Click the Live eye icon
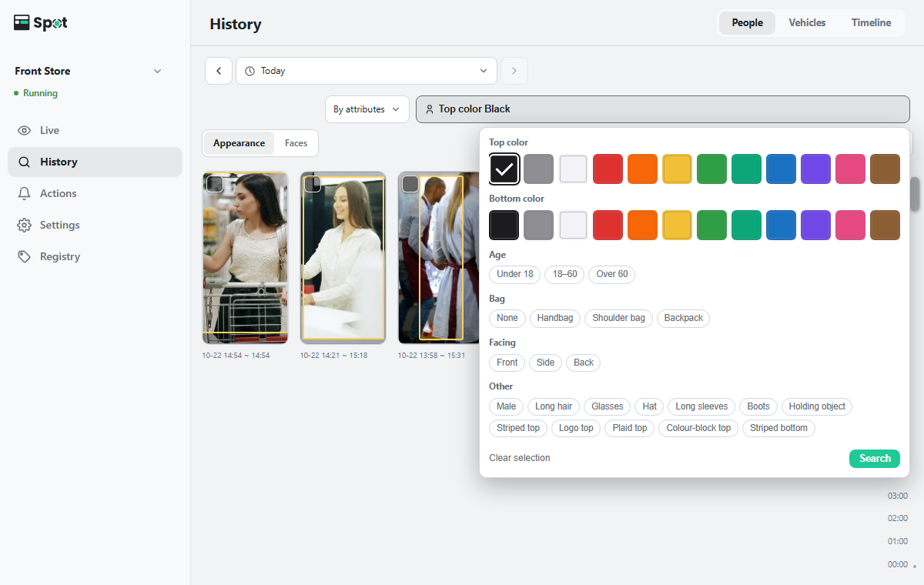Image resolution: width=924 pixels, height=585 pixels. pyautogui.click(x=25, y=131)
